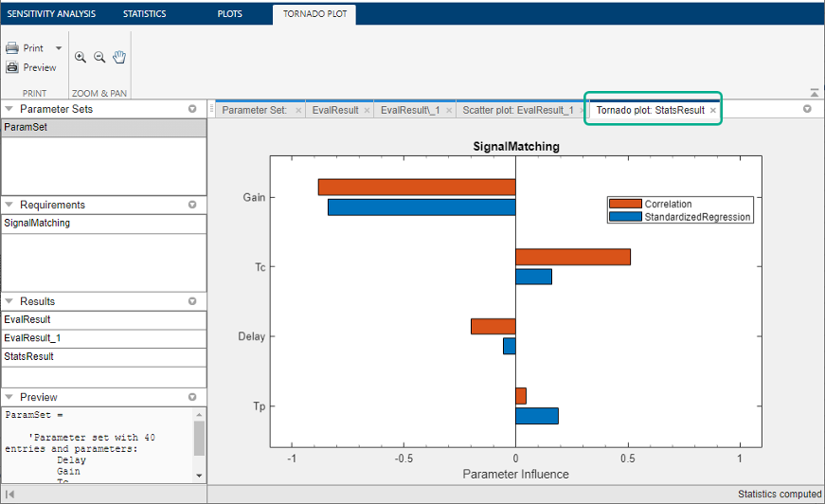Open the Parameter Sets panel options circle
Screen dimensions: 825x504
tap(192, 109)
